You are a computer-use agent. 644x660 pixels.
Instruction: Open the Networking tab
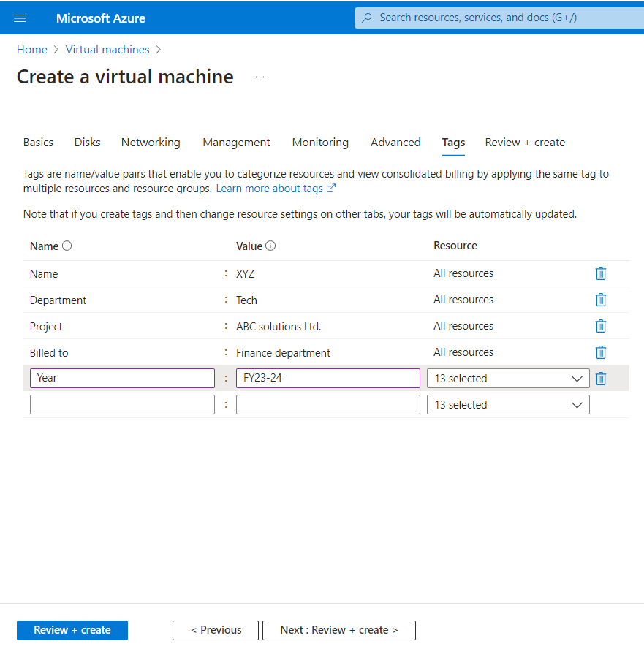tap(151, 143)
